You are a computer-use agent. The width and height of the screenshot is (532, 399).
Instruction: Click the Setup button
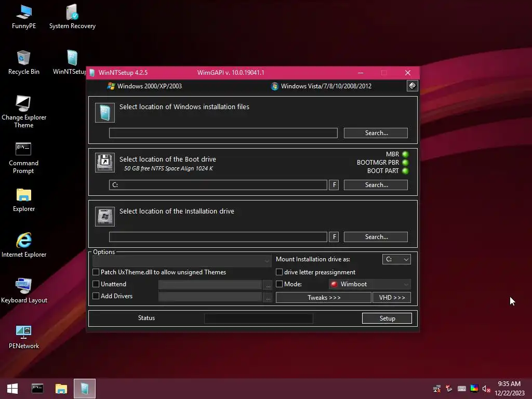pos(387,318)
